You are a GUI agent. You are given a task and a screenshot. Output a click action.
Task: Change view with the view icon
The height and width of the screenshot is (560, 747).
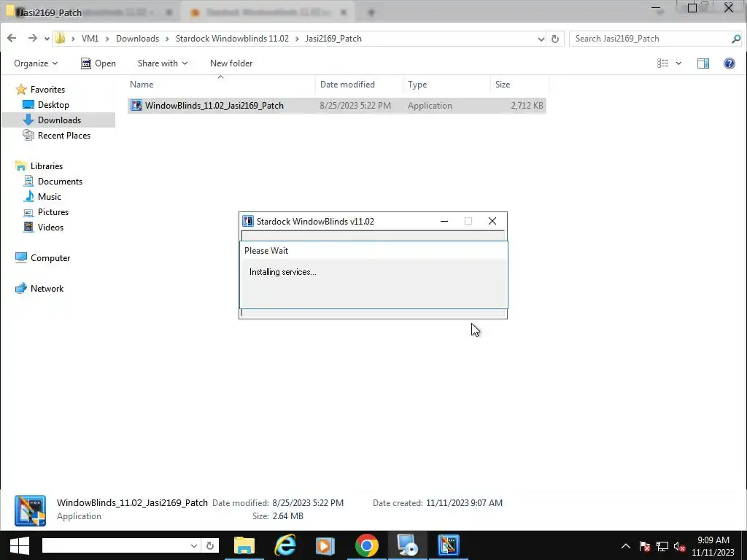[662, 63]
